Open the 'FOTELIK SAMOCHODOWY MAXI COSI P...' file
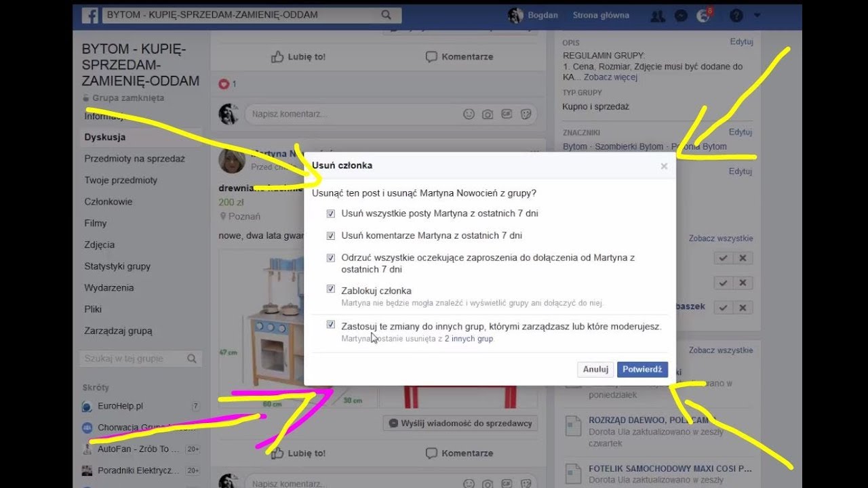The height and width of the screenshot is (488, 868). [670, 468]
